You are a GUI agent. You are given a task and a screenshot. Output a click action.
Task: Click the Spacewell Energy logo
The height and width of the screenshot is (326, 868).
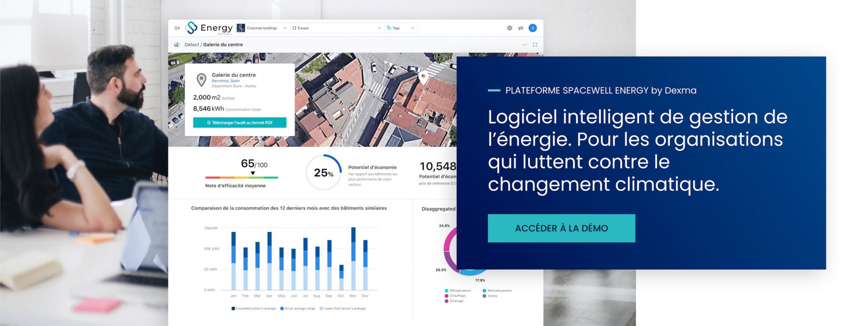tap(209, 28)
